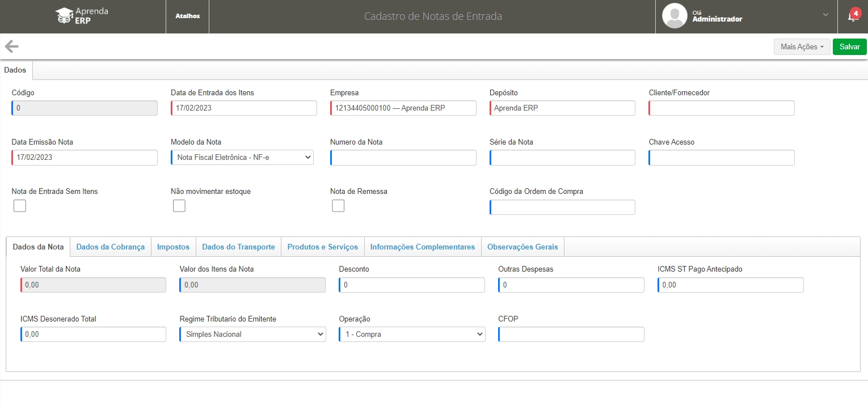
Task: Click the Cliente/Fornecedor input field
Action: click(722, 108)
